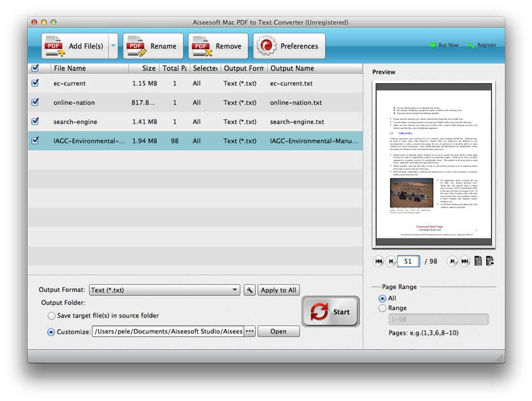
Task: Click the search-engine.txt output name
Action: coord(297,122)
